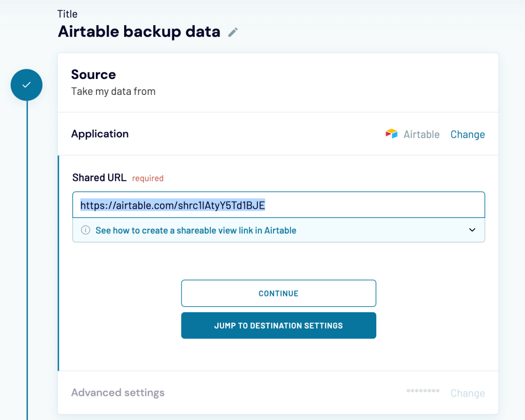Click the Airtable application name text
This screenshot has height=420, width=525.
(x=421, y=134)
